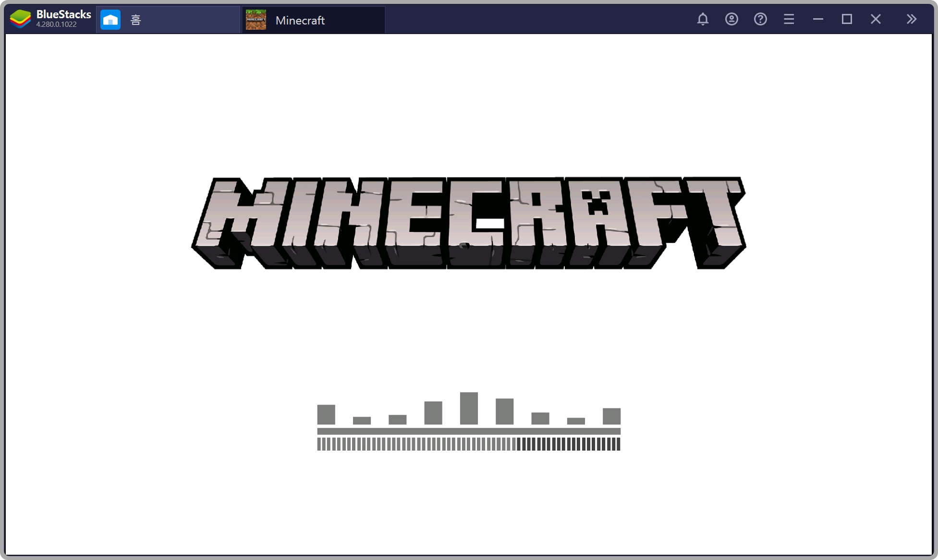Click the solid gray loading bar
The image size is (938, 560).
468,431
